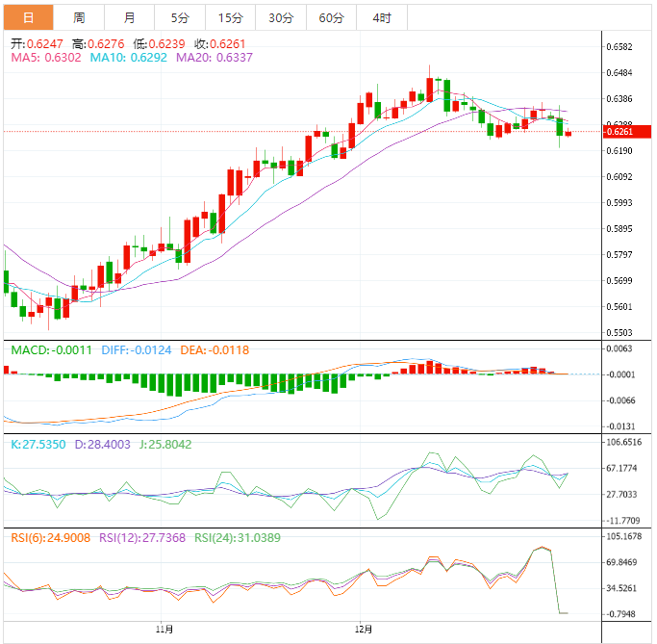Select the 日 daily chart tab

point(28,17)
